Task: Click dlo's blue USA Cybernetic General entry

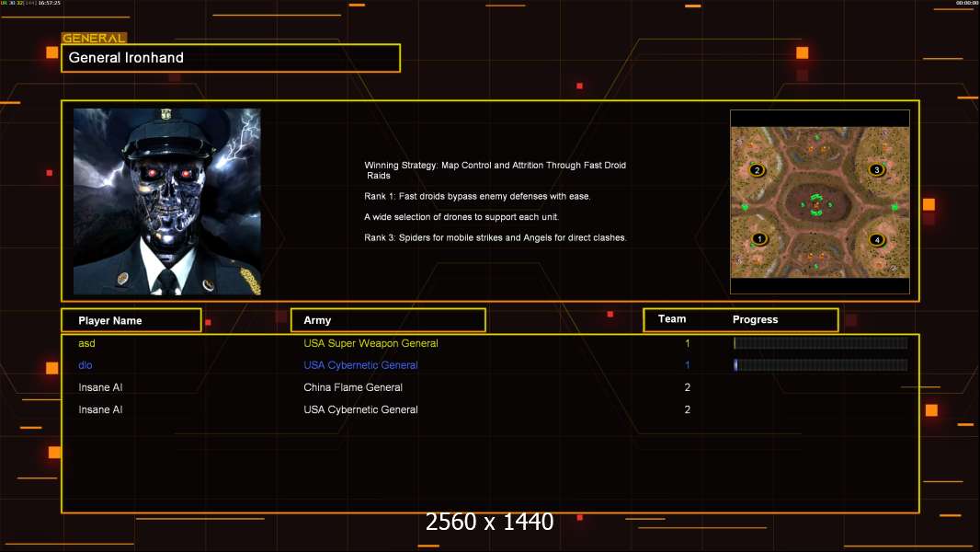Action: pos(360,365)
